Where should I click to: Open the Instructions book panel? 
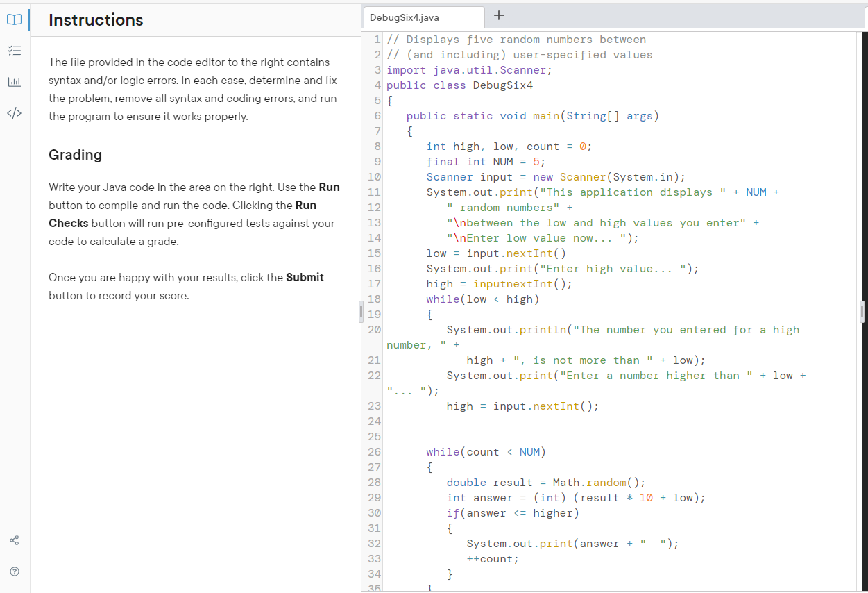tap(15, 19)
